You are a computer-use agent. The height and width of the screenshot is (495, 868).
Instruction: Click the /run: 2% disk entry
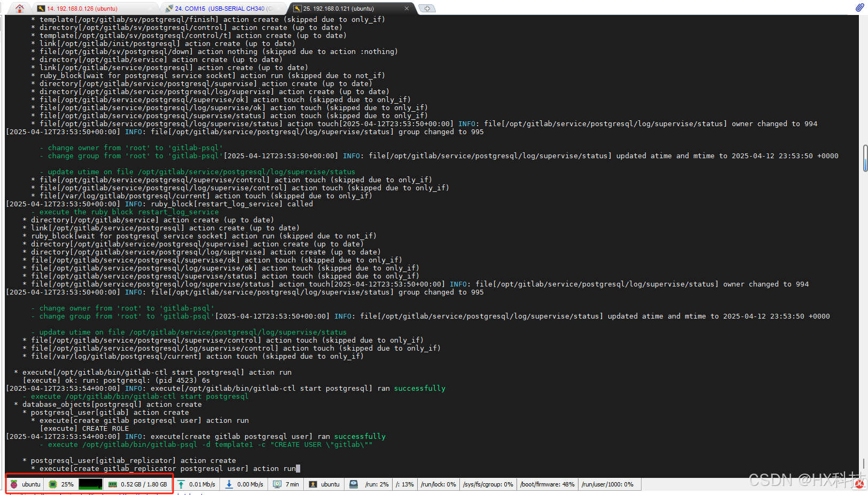click(377, 484)
